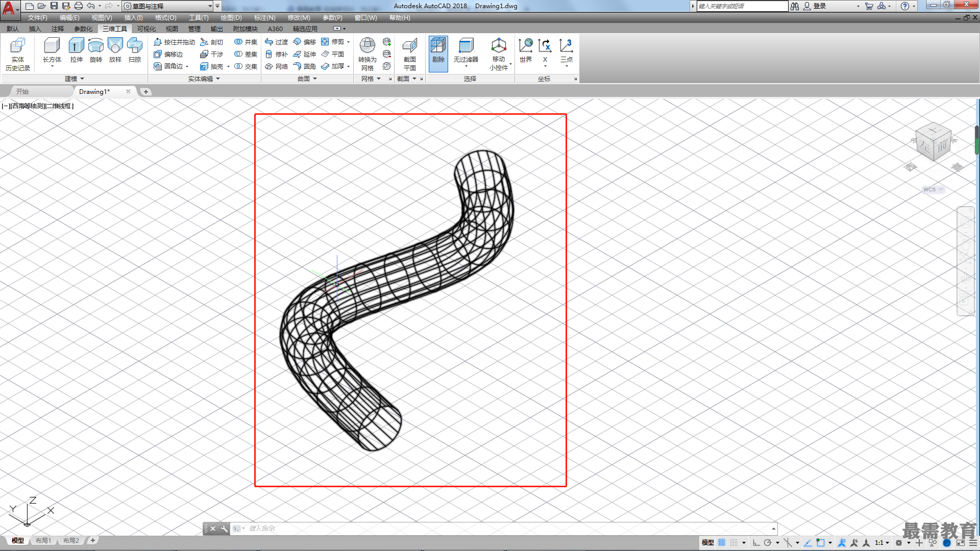Choose the 旋转 (Revolve) modeling tool
Image resolution: width=980 pixels, height=551 pixels.
[95, 51]
